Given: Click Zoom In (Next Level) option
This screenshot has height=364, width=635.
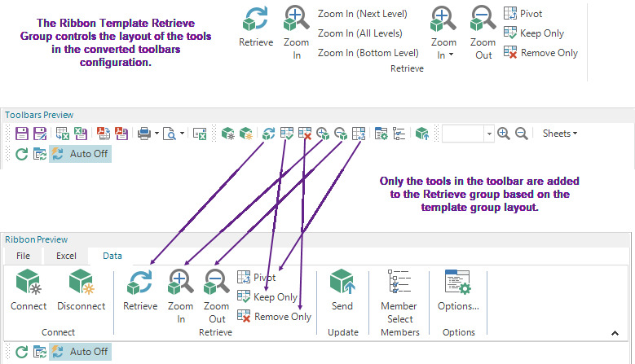Looking at the screenshot, I should [363, 14].
